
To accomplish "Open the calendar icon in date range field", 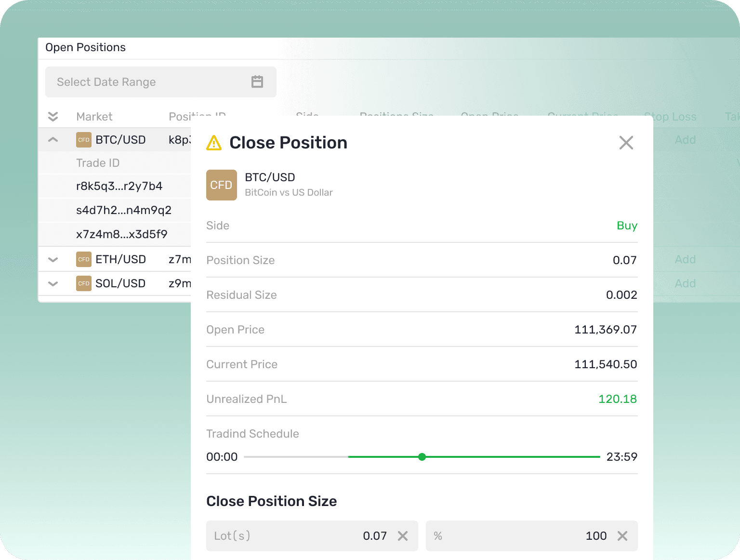I will pos(257,82).
